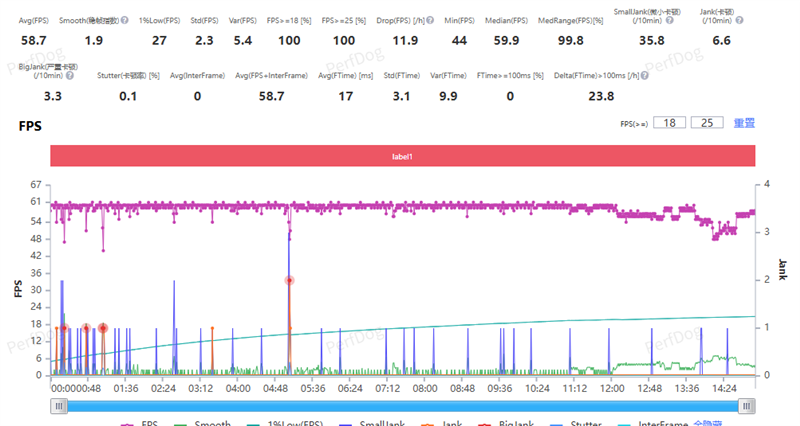Focus the FPS threshold field showing 25
The width and height of the screenshot is (800, 426).
tap(707, 123)
